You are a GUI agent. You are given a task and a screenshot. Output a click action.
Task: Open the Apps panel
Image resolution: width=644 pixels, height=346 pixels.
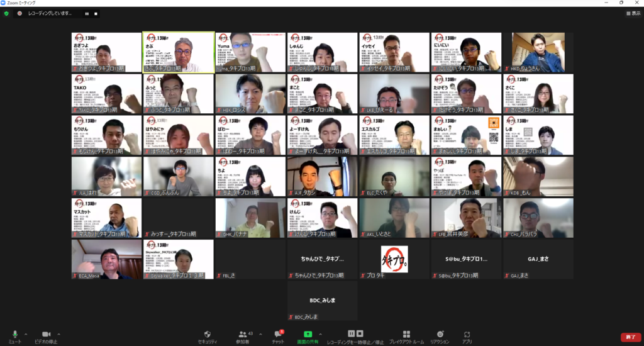[467, 334]
